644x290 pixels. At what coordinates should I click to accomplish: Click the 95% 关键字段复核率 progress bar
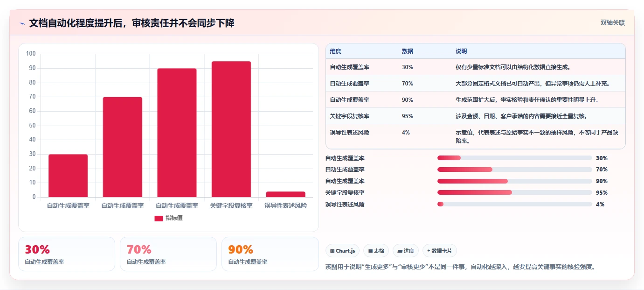point(515,192)
